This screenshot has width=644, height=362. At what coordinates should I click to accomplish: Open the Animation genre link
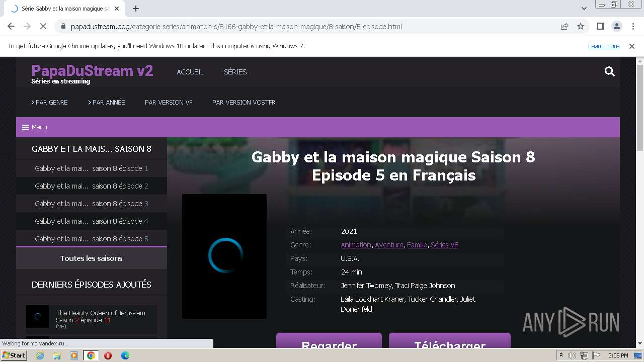pyautogui.click(x=356, y=245)
